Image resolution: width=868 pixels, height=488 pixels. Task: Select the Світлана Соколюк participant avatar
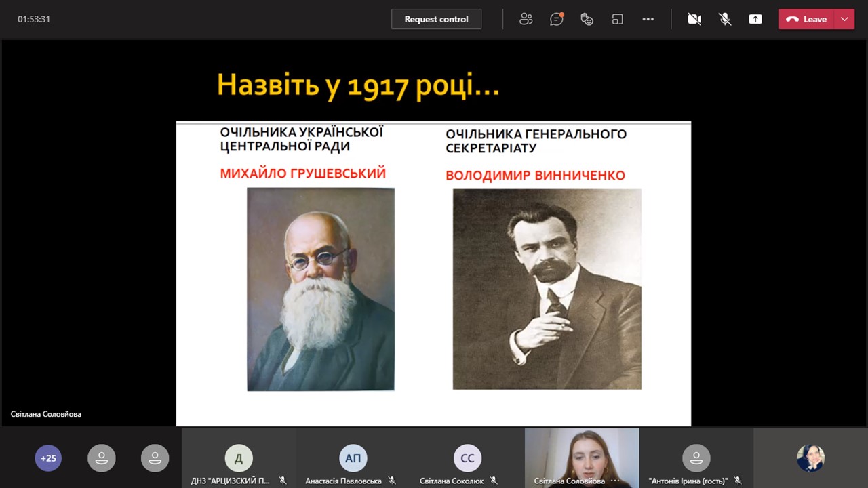pos(467,458)
